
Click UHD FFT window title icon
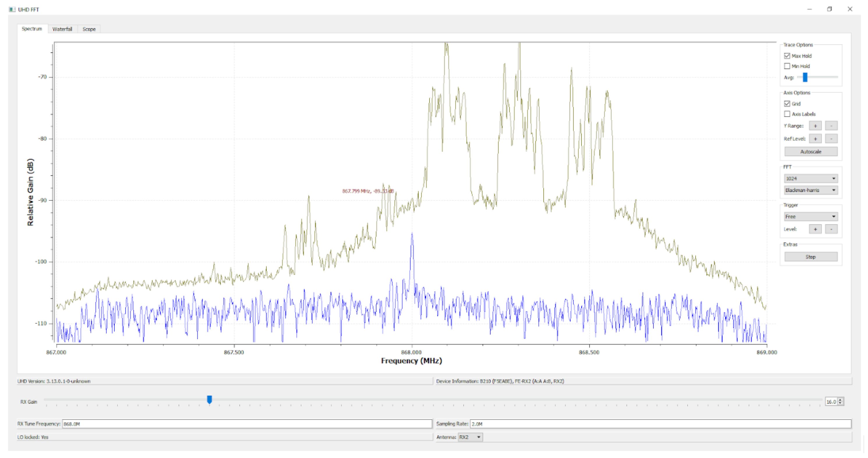[x=12, y=9]
